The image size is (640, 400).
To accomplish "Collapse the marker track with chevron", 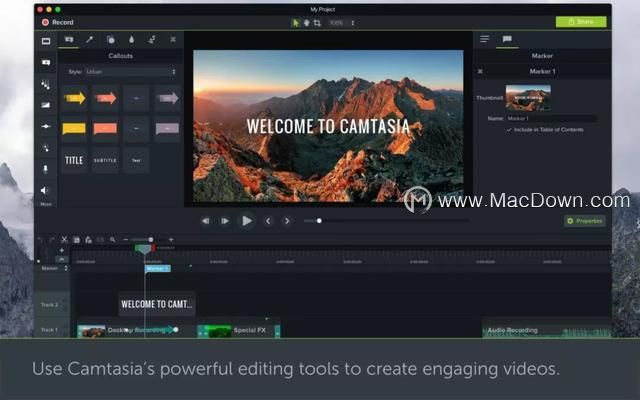I will [62, 259].
